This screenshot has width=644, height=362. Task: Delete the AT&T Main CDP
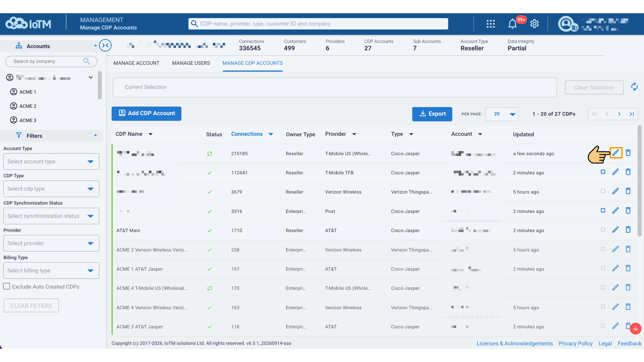tap(628, 230)
